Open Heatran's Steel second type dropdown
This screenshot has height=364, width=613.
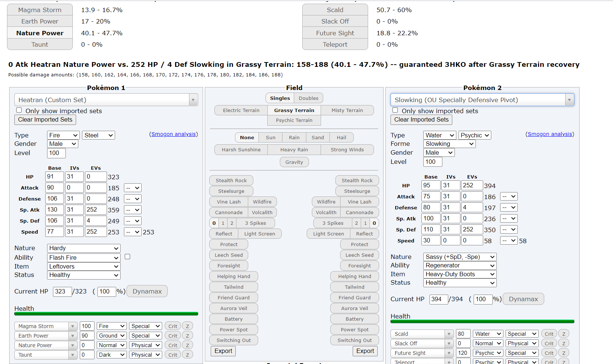pos(99,135)
